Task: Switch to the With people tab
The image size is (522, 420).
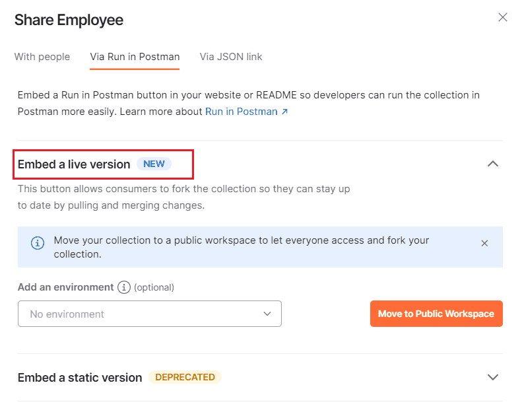Action: [42, 57]
